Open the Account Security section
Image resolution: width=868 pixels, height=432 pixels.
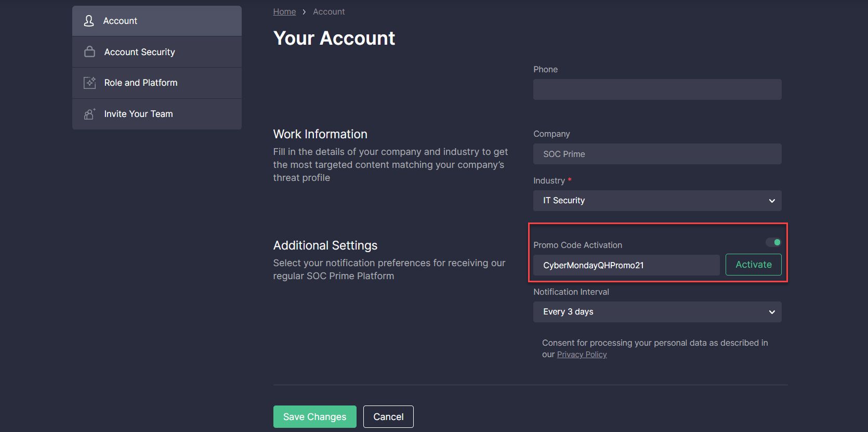tap(157, 52)
